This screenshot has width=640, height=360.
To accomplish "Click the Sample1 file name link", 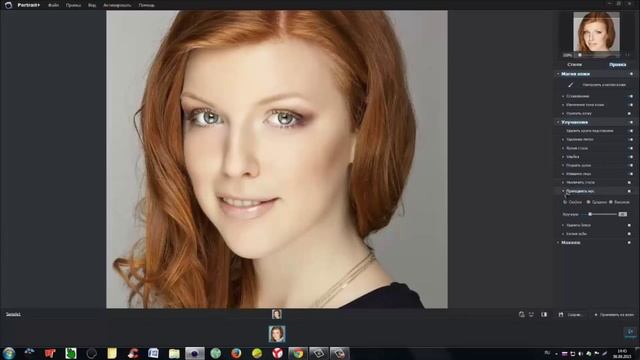I will 13,314.
